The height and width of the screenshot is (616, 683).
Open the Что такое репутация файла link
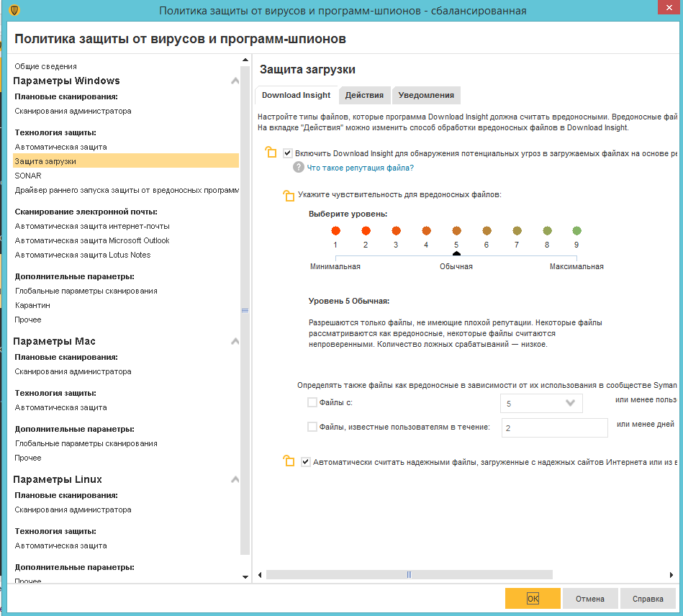click(x=361, y=168)
